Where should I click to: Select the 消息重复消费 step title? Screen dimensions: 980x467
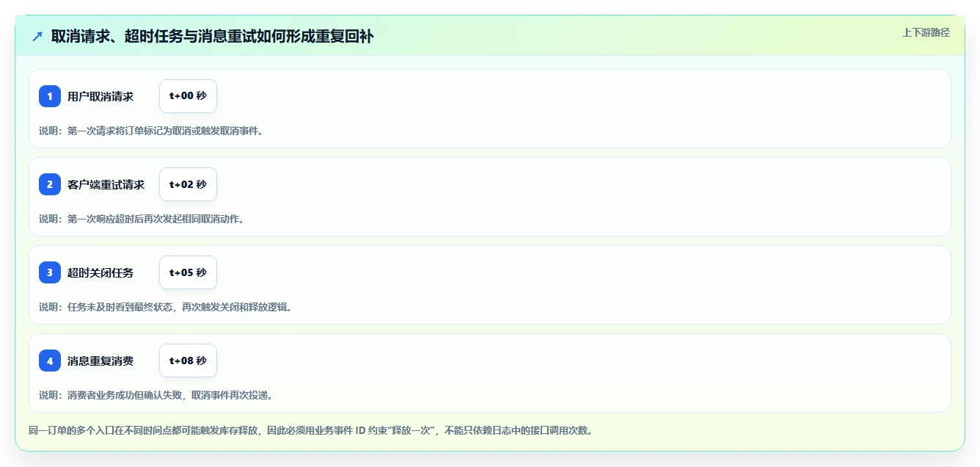(x=100, y=361)
